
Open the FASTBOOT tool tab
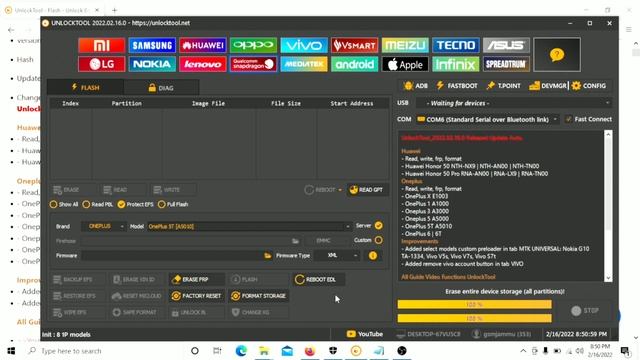click(x=456, y=86)
